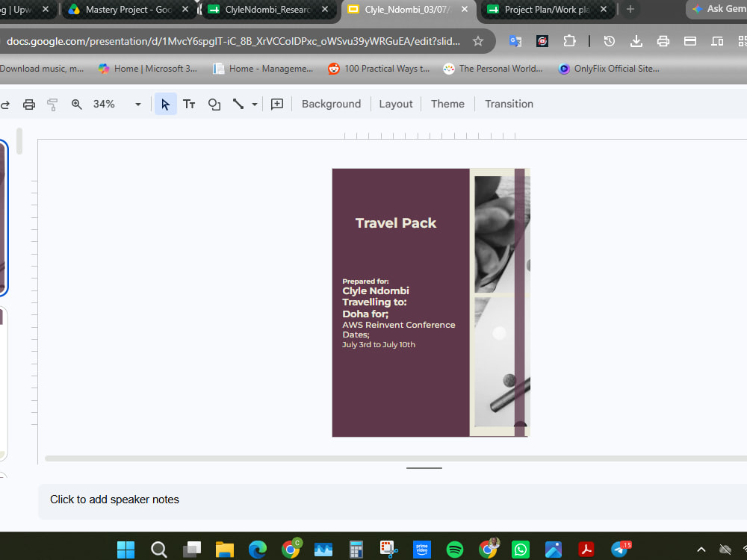This screenshot has width=747, height=560.
Task: Click the July 3rd to July 10th text
Action: click(x=379, y=344)
